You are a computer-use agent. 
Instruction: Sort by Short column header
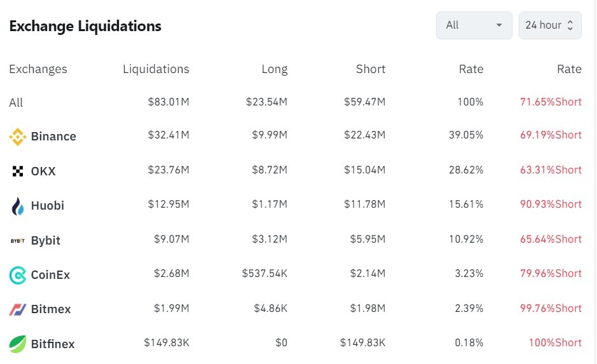(371, 69)
